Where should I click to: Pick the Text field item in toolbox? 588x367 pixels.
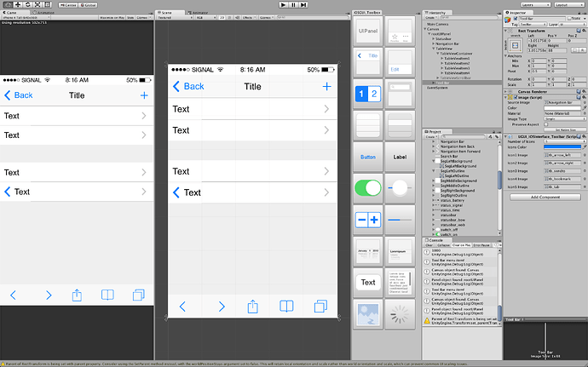click(368, 283)
